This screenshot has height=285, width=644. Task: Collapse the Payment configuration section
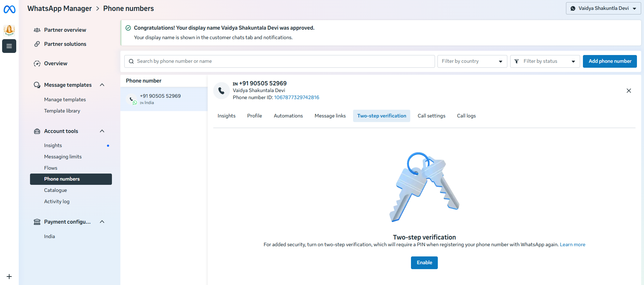102,222
